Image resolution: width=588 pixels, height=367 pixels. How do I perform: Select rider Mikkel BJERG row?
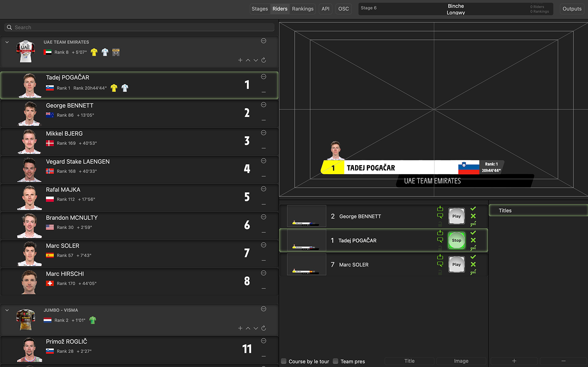[x=139, y=141]
